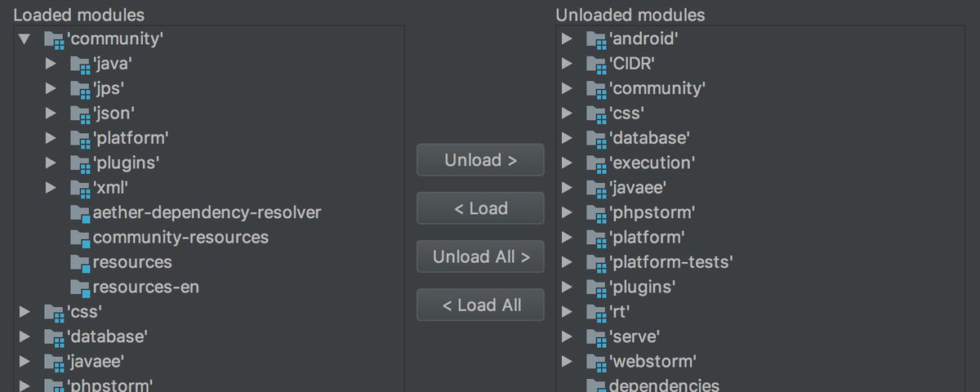Select unloaded 'javaee' group label
The height and width of the screenshot is (392, 980).
click(x=638, y=188)
